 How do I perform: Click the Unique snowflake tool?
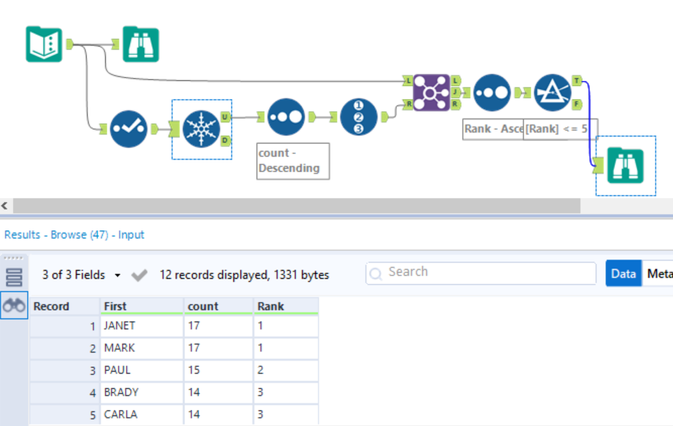[202, 128]
